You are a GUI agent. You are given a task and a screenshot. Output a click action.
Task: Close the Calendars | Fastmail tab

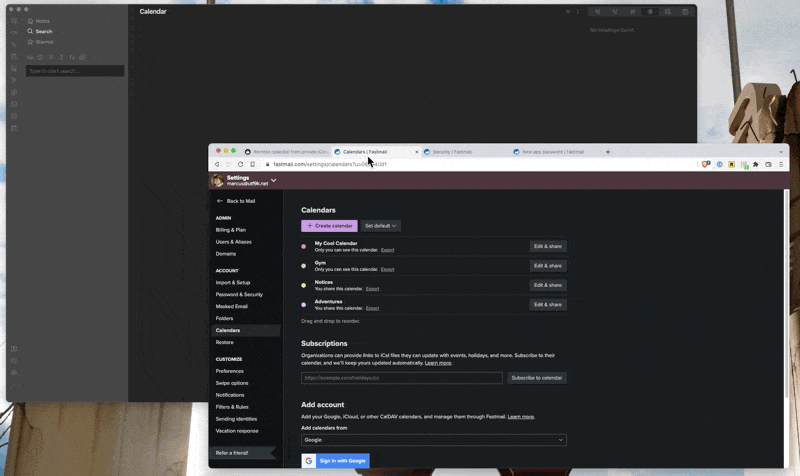[416, 152]
